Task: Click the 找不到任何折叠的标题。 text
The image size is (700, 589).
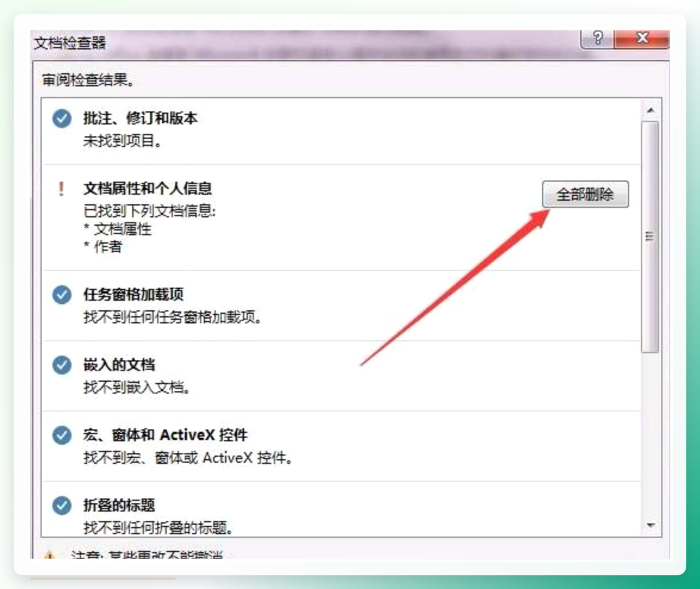Action: 158,528
